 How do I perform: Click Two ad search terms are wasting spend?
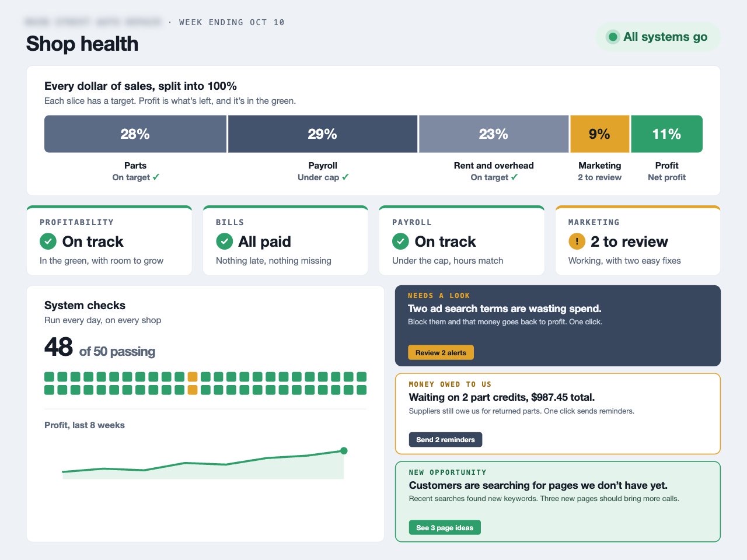click(x=505, y=309)
